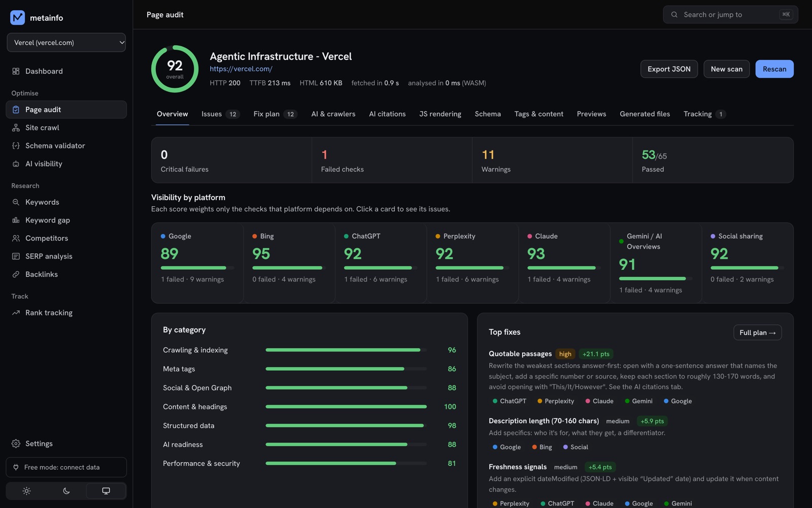The height and width of the screenshot is (508, 812).
Task: Click the Page audit clipboard icon
Action: coord(16,110)
